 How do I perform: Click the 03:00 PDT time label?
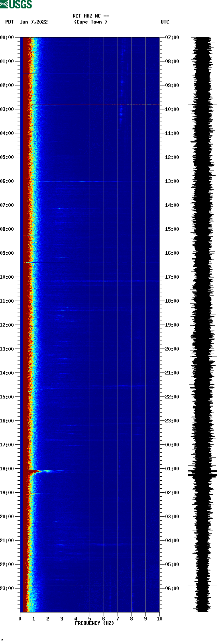7,109
